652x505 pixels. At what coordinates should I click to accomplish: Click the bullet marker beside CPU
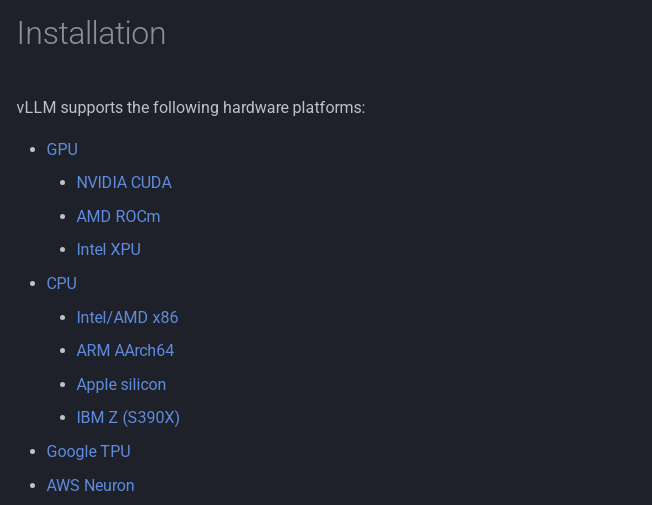pyautogui.click(x=33, y=283)
